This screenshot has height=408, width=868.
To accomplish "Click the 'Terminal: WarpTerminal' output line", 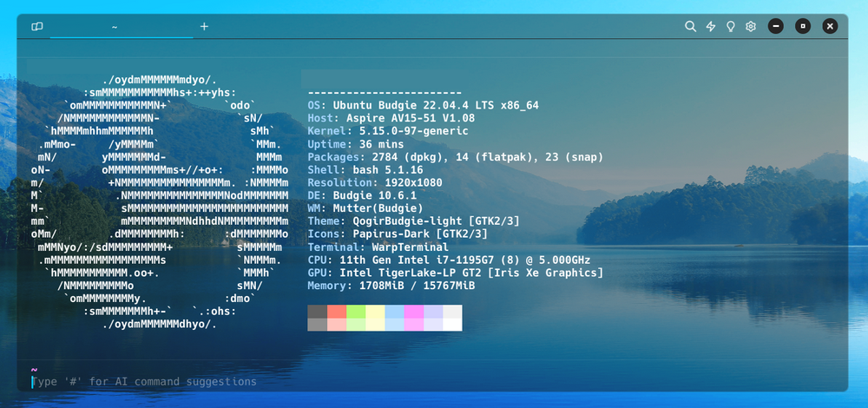I will click(x=377, y=247).
